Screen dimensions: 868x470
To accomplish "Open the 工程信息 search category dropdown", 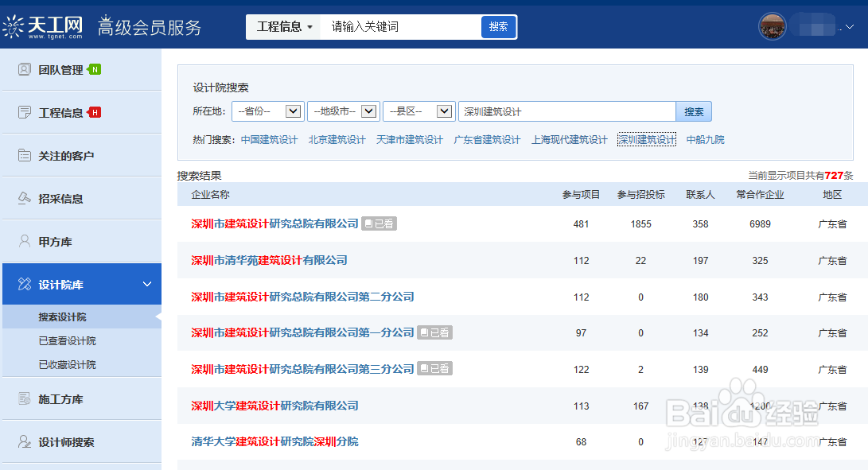I will click(x=284, y=26).
